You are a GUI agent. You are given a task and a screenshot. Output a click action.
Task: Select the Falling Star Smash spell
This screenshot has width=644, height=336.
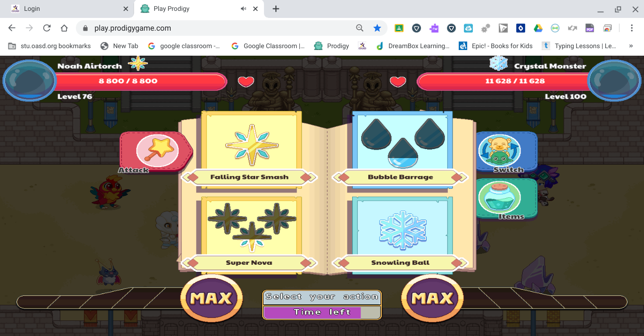[249, 150]
